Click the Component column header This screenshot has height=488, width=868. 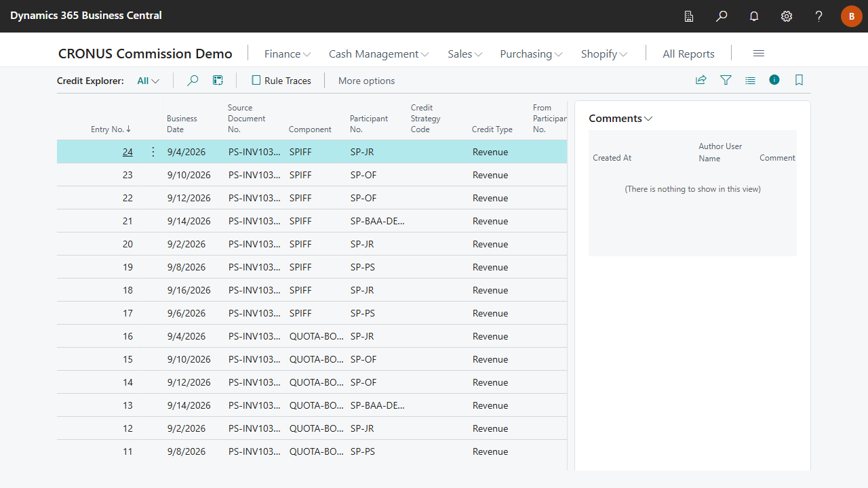click(x=310, y=129)
